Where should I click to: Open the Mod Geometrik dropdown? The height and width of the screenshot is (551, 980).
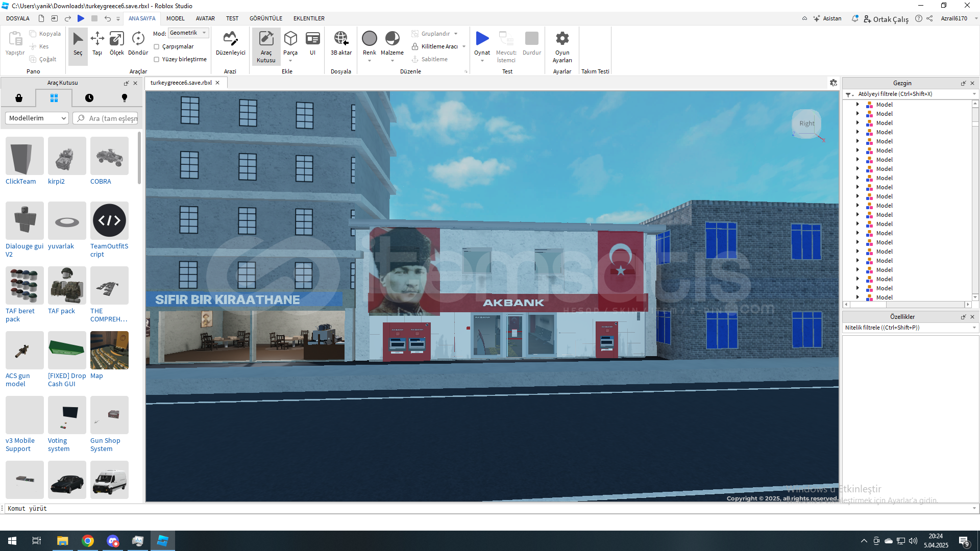coord(188,33)
